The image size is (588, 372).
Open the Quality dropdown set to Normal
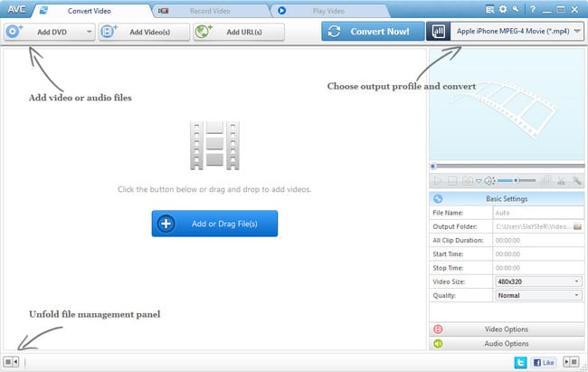point(538,295)
